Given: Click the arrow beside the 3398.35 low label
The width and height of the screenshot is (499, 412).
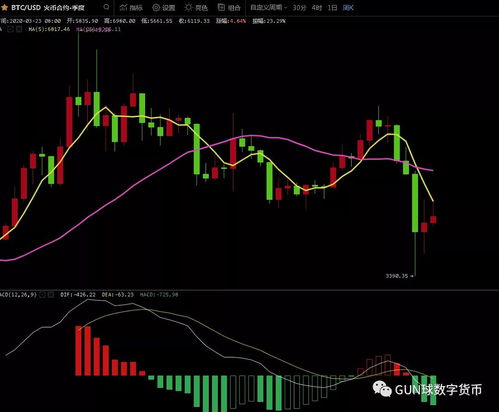Looking at the screenshot, I should [x=412, y=276].
